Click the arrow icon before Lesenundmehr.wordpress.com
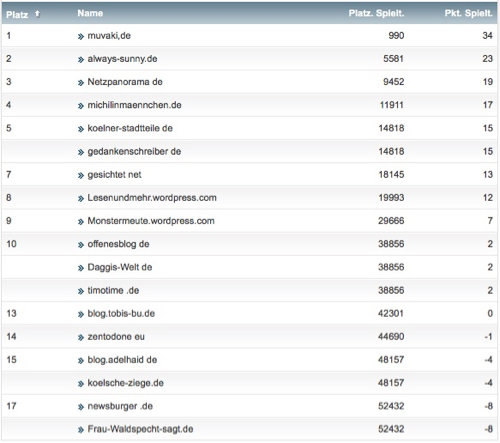500x443 pixels. pyautogui.click(x=81, y=199)
